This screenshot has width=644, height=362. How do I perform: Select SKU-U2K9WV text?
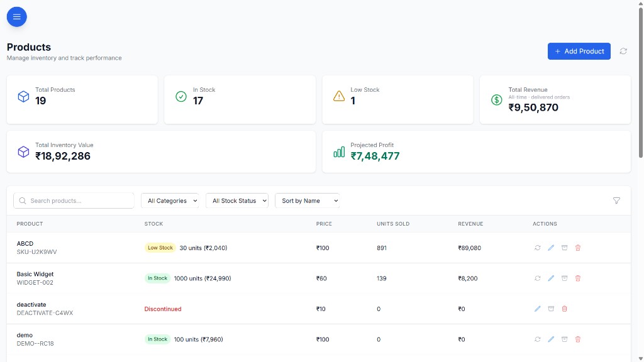coord(36,252)
